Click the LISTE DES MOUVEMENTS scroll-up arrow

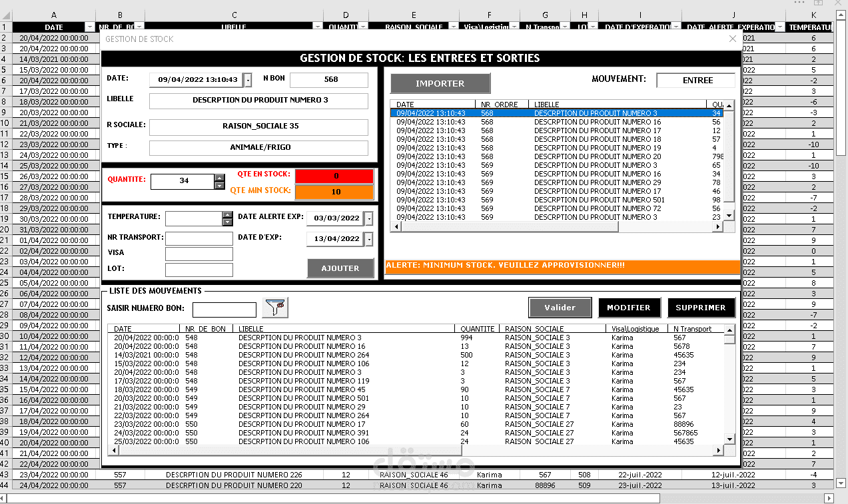(729, 330)
